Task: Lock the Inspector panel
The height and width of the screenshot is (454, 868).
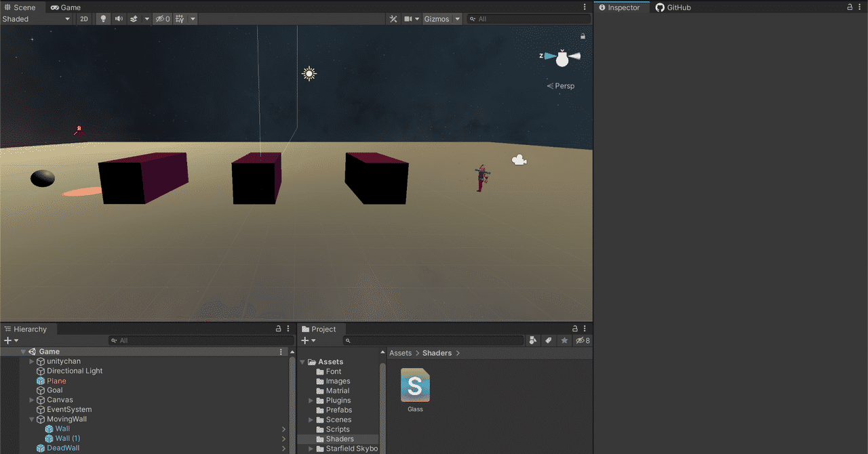Action: (x=850, y=7)
